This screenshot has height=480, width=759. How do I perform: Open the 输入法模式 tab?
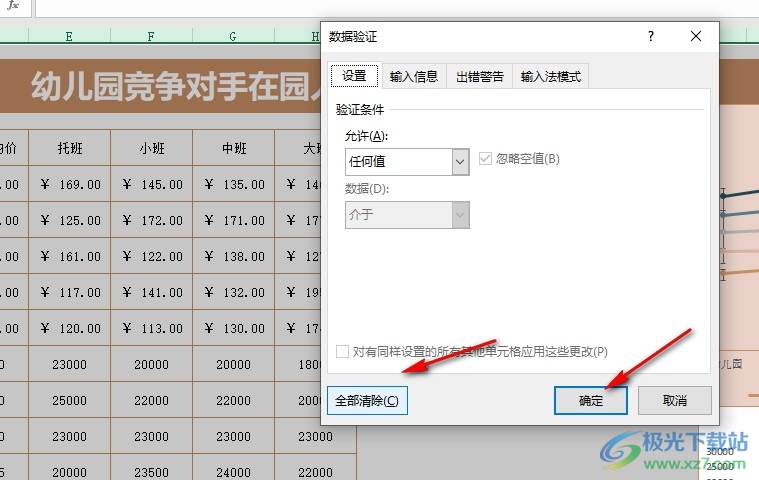551,76
